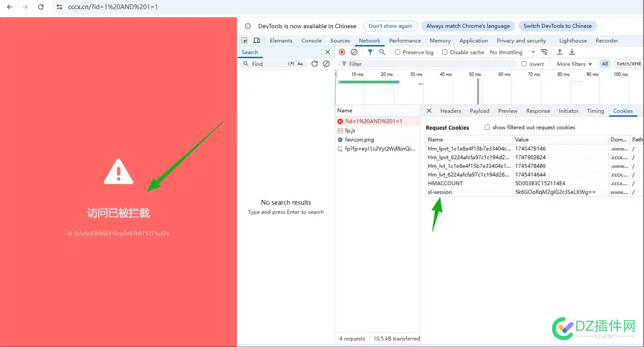
Task: Go back in browser history
Action: pos(10,7)
